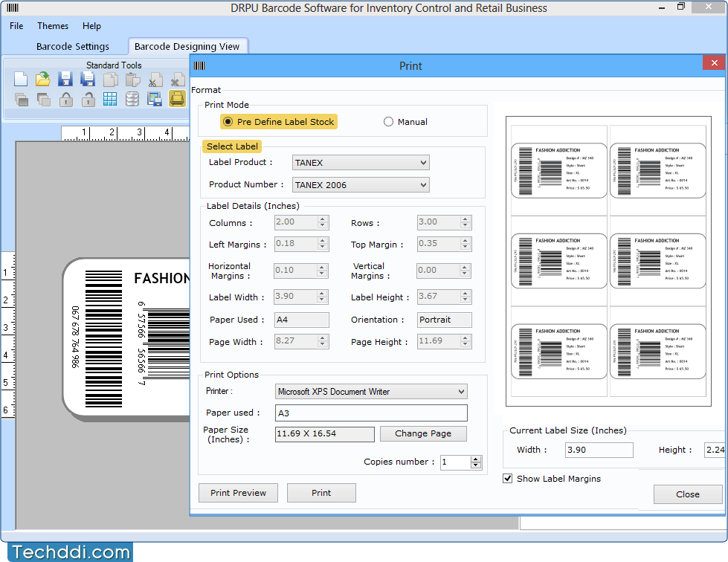Adjust Top Margin stepper
Viewport: 728px width, 562px height.
pos(466,244)
